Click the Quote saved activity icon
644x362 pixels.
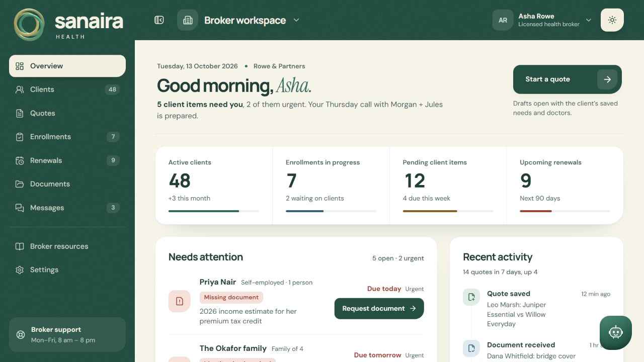point(471,297)
